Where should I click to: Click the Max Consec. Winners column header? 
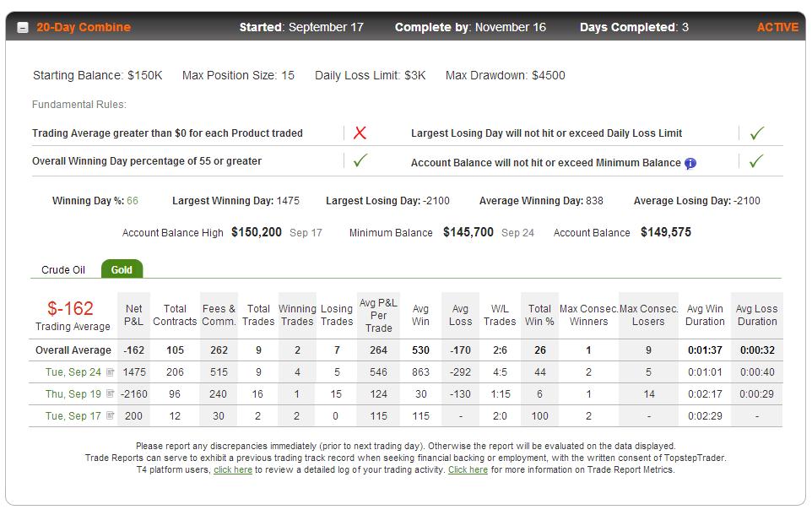(x=588, y=315)
